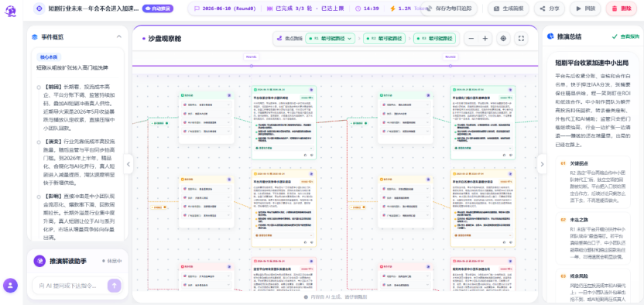Collapse the 事件概览 panel with its chevron
This screenshot has width=644, height=305.
pyautogui.click(x=119, y=36)
